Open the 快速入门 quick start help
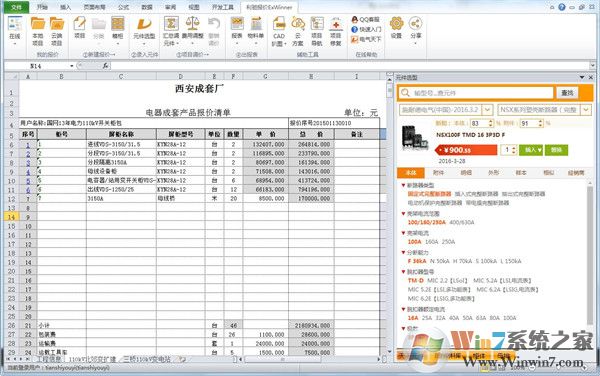Image resolution: width=600 pixels, height=376 pixels. [x=366, y=29]
